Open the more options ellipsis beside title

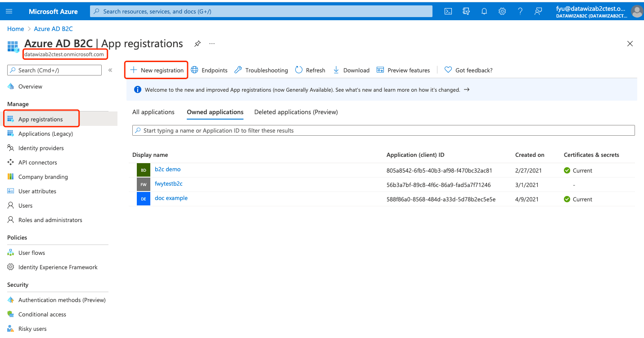tap(212, 44)
